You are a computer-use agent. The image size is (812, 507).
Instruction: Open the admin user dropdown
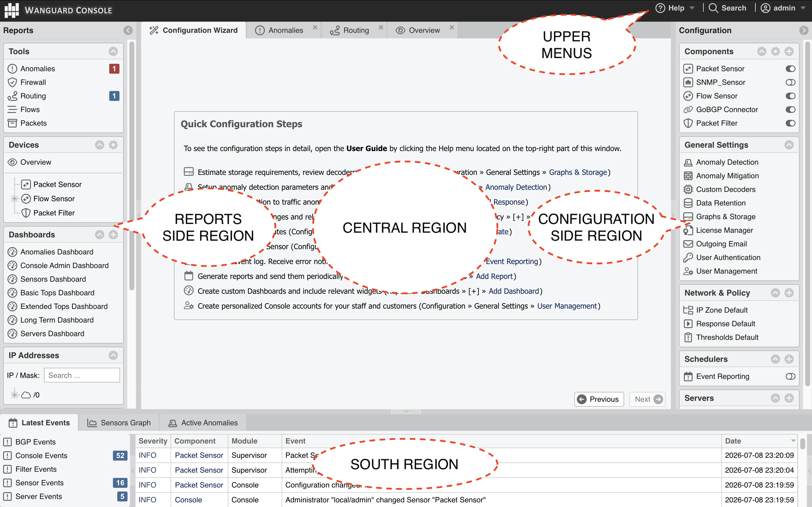783,8
